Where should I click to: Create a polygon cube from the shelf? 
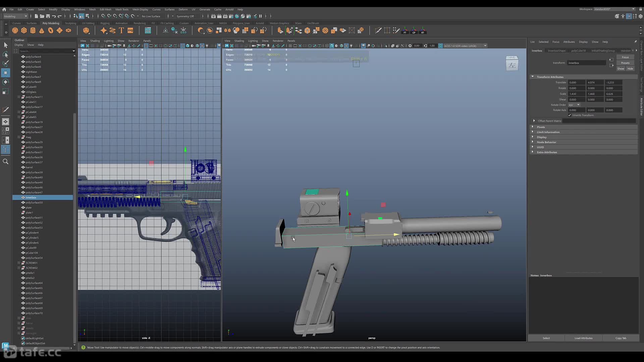(24, 31)
